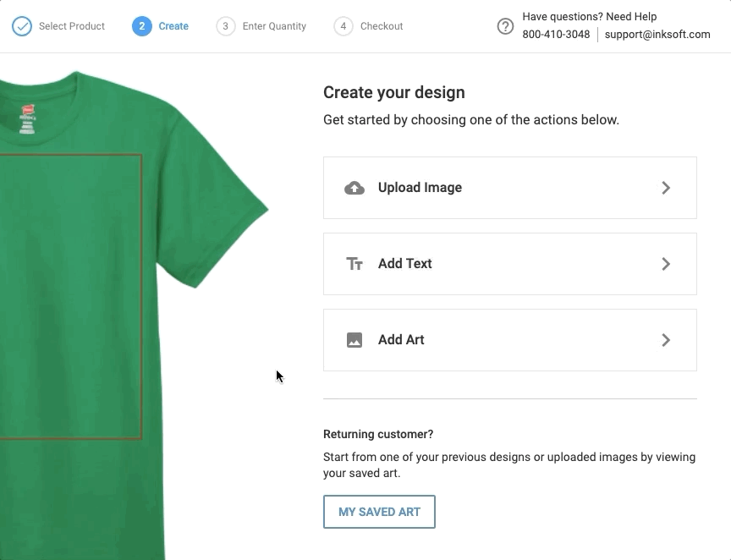Viewport: 731px width, 560px height.
Task: Click the Add Art picture icon
Action: click(x=355, y=339)
